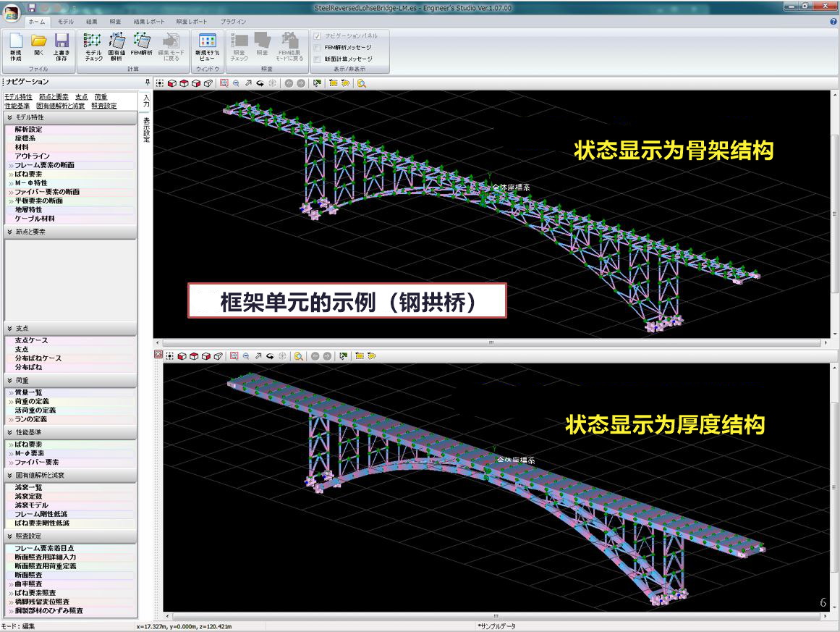Viewport: 840px width, 632px height.
Task: Switch to the 照査 ribbon tab
Action: pos(115,22)
